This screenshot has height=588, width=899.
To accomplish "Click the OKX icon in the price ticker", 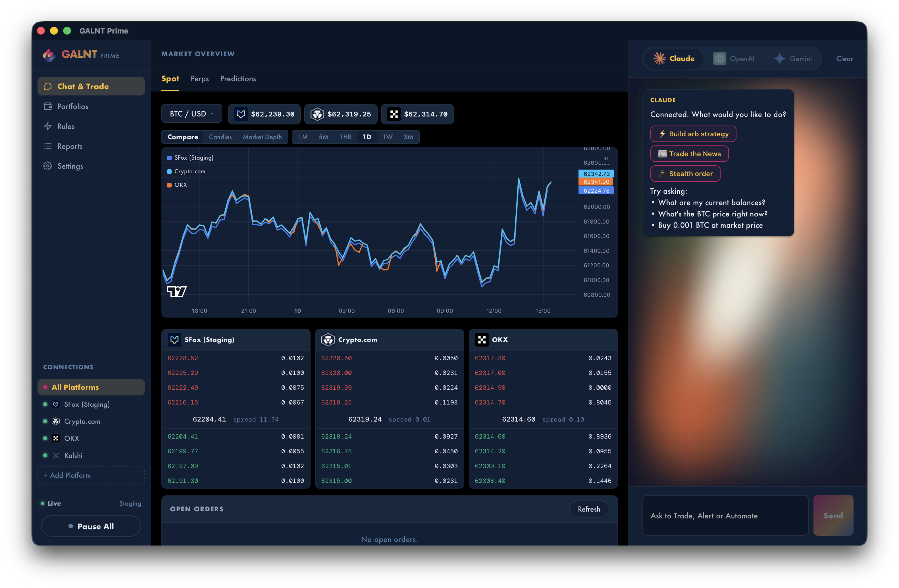I will coord(394,114).
